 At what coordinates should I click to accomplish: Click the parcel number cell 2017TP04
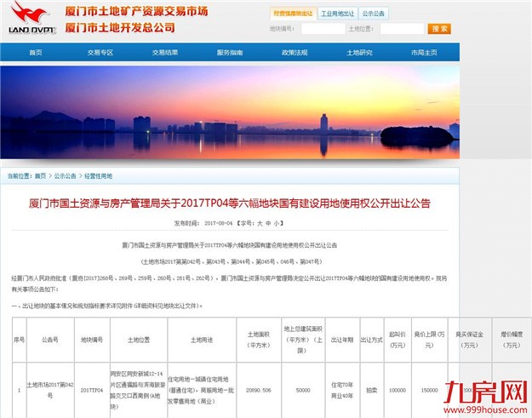coord(92,390)
